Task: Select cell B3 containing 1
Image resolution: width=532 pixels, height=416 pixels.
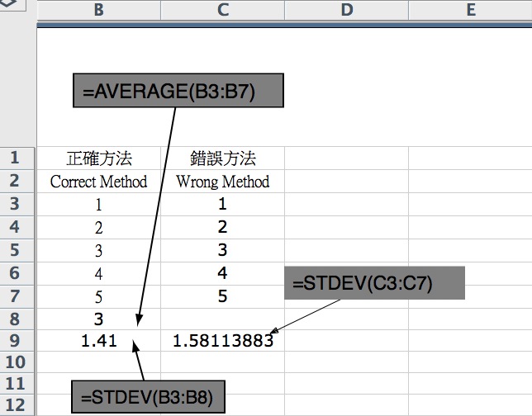Action: (x=99, y=205)
